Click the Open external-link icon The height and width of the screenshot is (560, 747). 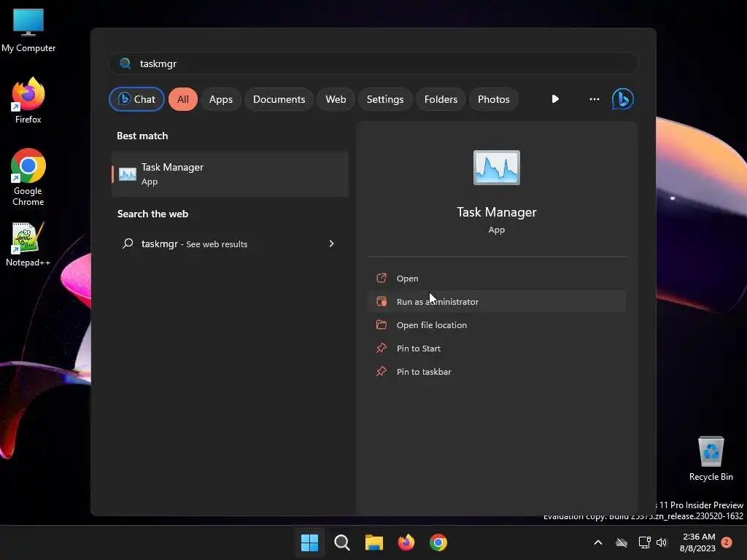(381, 278)
